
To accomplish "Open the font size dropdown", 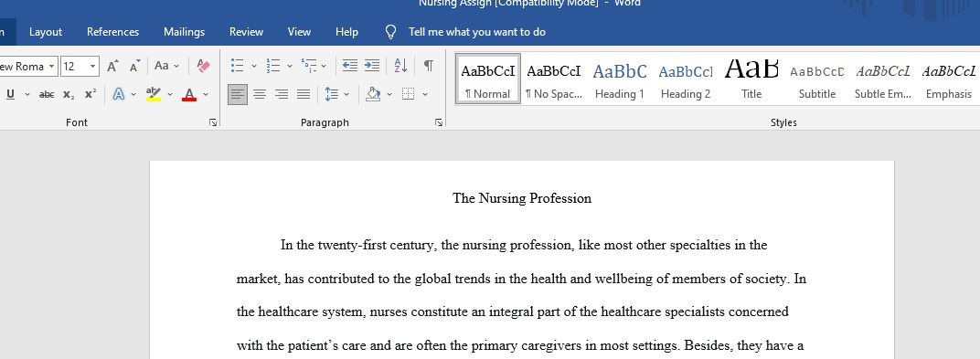I will click(x=93, y=66).
